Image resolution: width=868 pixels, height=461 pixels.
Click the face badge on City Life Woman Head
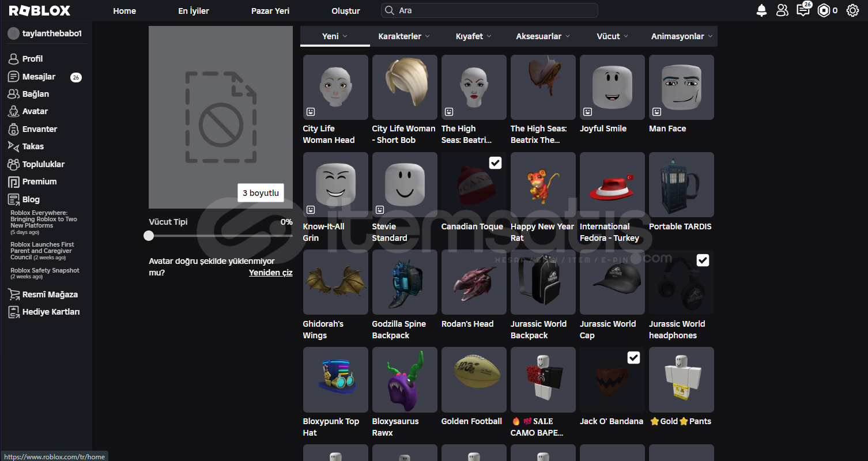point(311,112)
